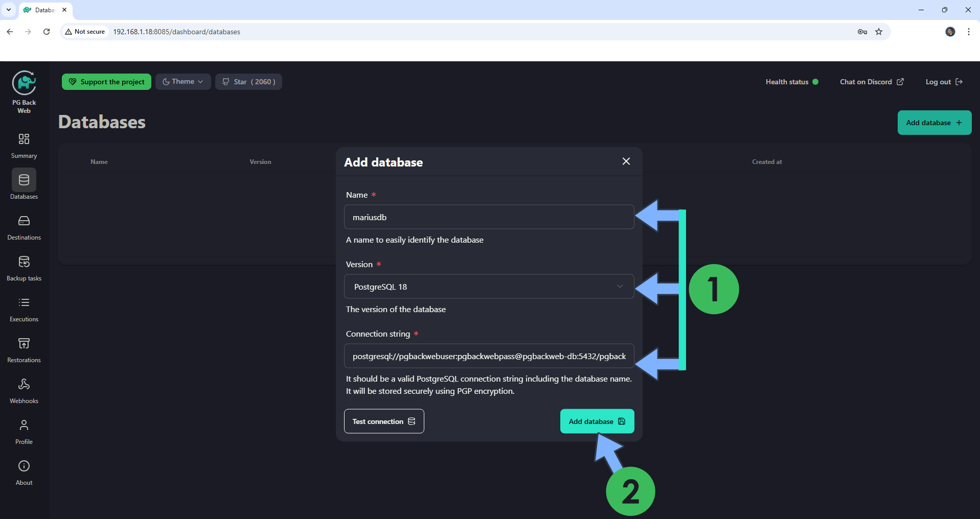Screen dimensions: 980x519
Task: Select the Webhooks icon
Action: (24, 385)
